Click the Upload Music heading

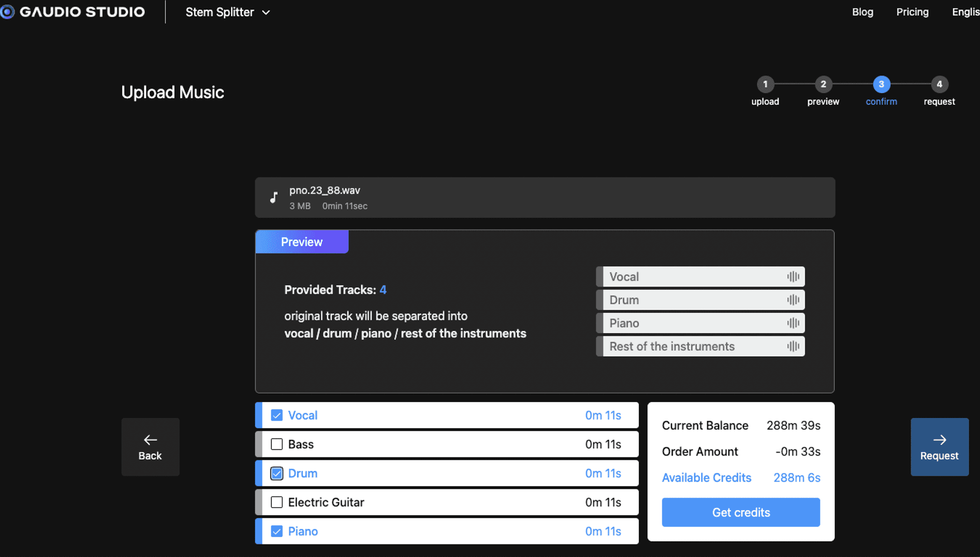[173, 93]
